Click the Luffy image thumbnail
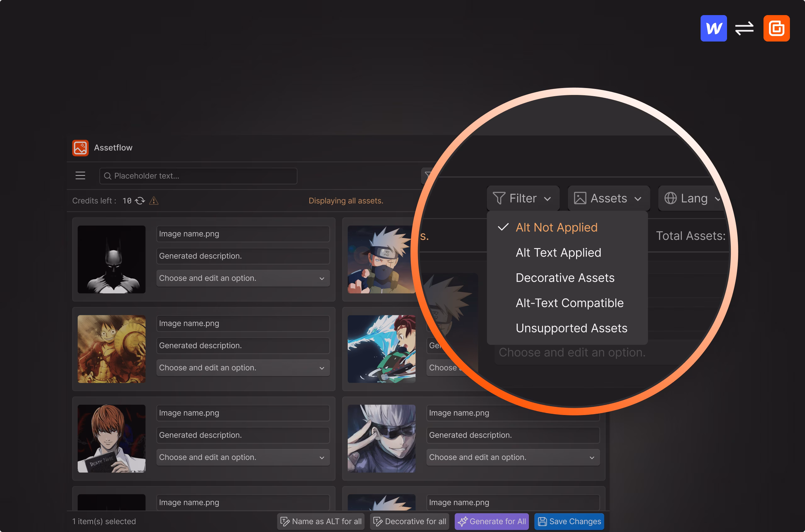The width and height of the screenshot is (805, 532). pos(111,349)
